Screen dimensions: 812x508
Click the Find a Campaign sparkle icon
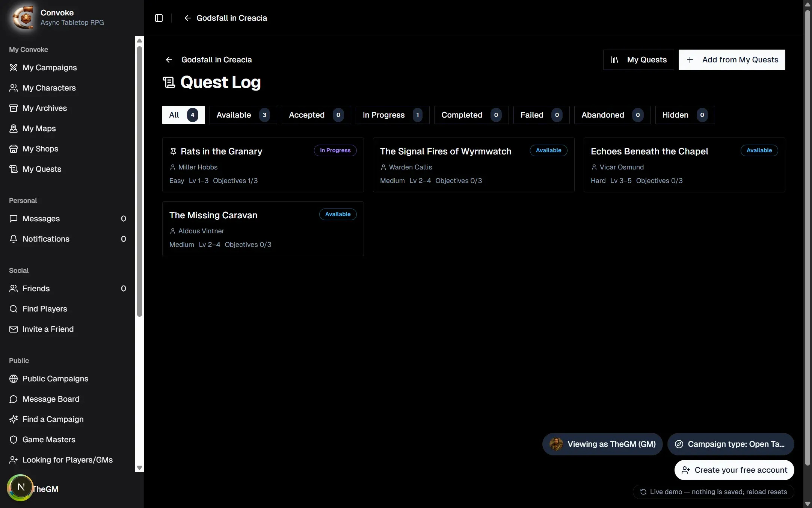point(14,419)
